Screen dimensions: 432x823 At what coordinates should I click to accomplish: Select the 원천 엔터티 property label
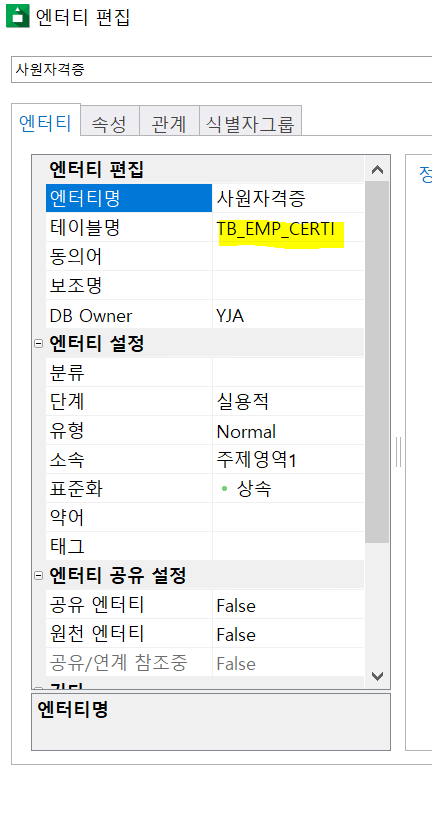point(97,634)
